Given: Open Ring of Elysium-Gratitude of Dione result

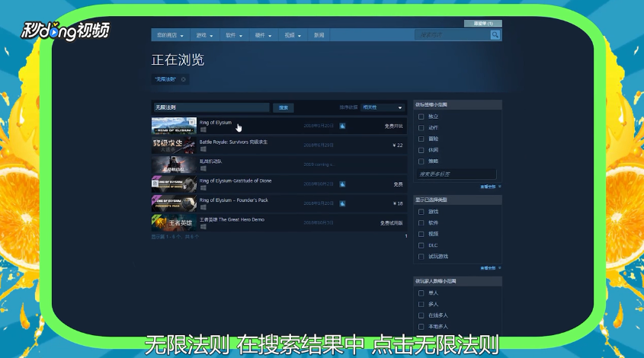Looking at the screenshot, I should [x=235, y=181].
